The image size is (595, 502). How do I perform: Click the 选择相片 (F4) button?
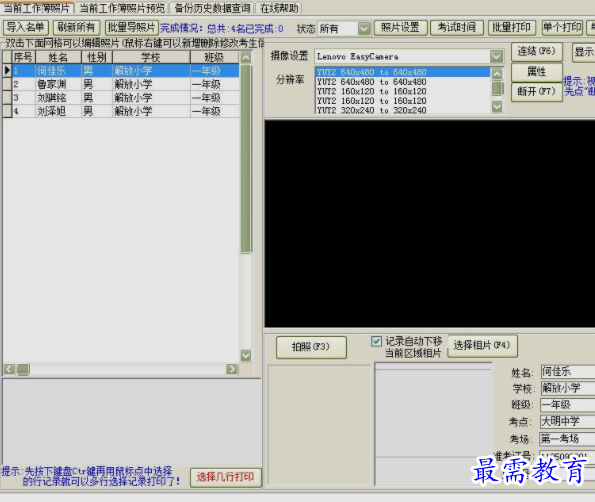482,346
